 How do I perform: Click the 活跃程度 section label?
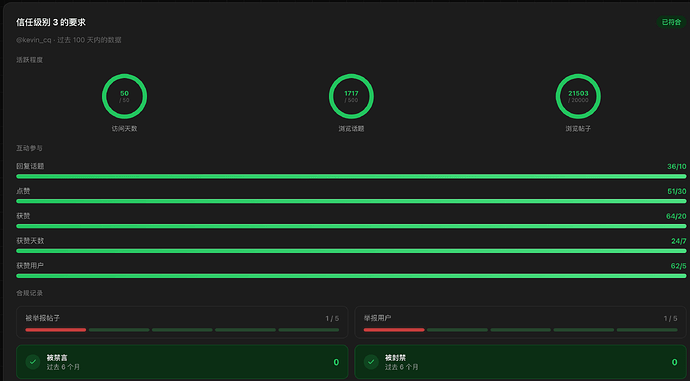point(29,60)
